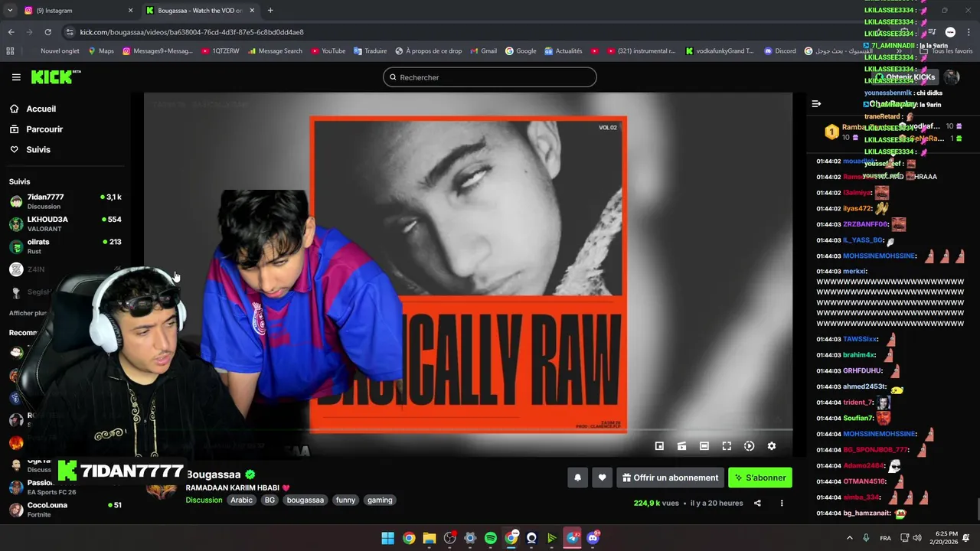Open video player settings gear
This screenshot has width=980, height=551.
(772, 446)
